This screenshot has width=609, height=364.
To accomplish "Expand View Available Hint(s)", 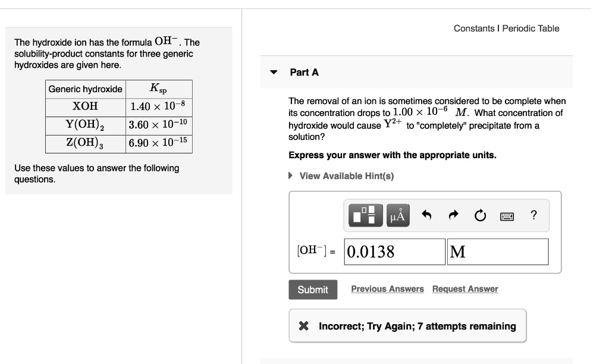I will click(x=291, y=175).
